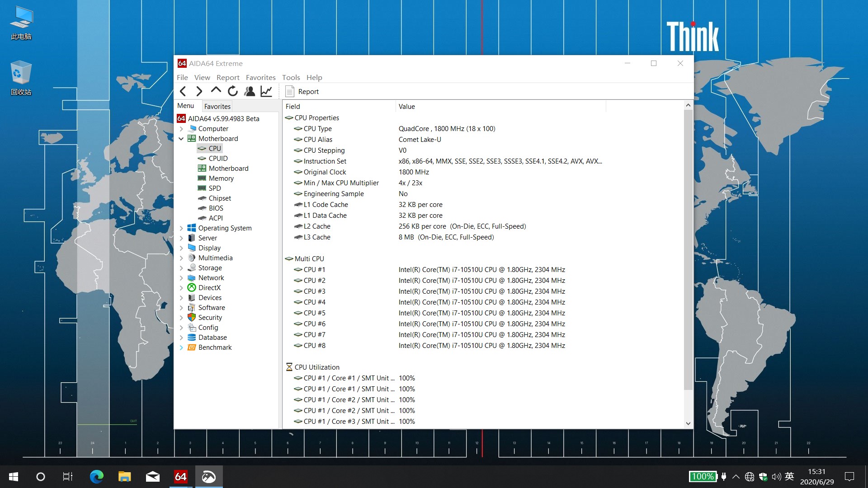Screen dimensions: 868x488
Task: Switch to the Favorites tab
Action: click(217, 106)
